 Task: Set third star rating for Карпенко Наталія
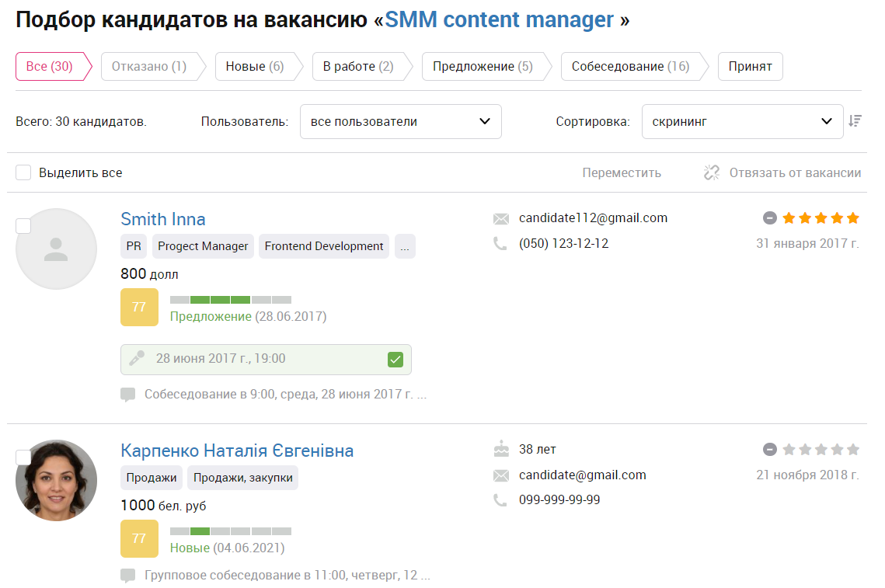tap(821, 449)
